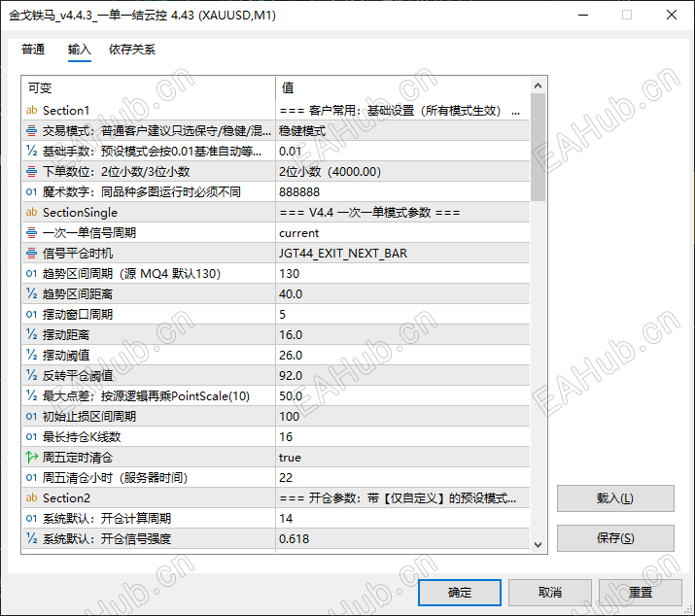The width and height of the screenshot is (695, 616).
Task: Click the 保存(S) button
Action: click(x=615, y=538)
